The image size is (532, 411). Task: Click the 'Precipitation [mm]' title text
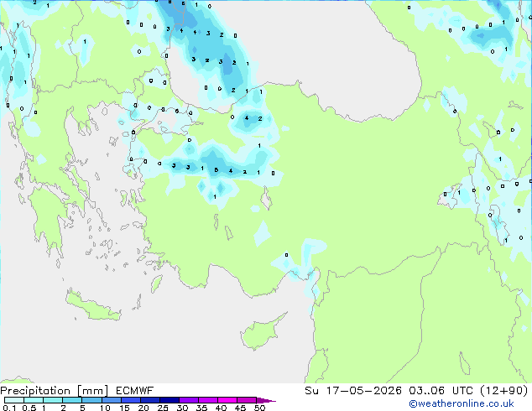click(x=55, y=391)
